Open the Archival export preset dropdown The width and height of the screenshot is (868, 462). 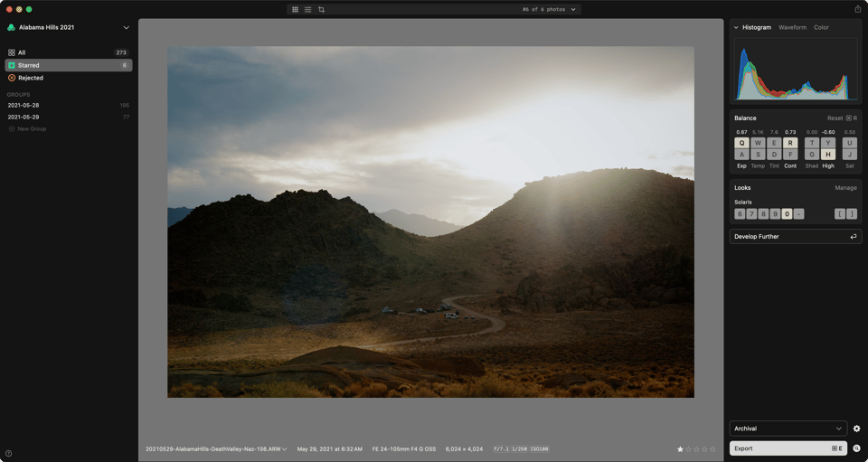click(788, 429)
